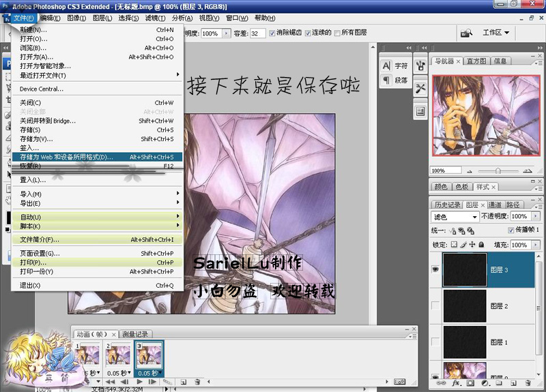Click the link layers chain icon
The height and width of the screenshot is (392, 546).
(x=441, y=383)
